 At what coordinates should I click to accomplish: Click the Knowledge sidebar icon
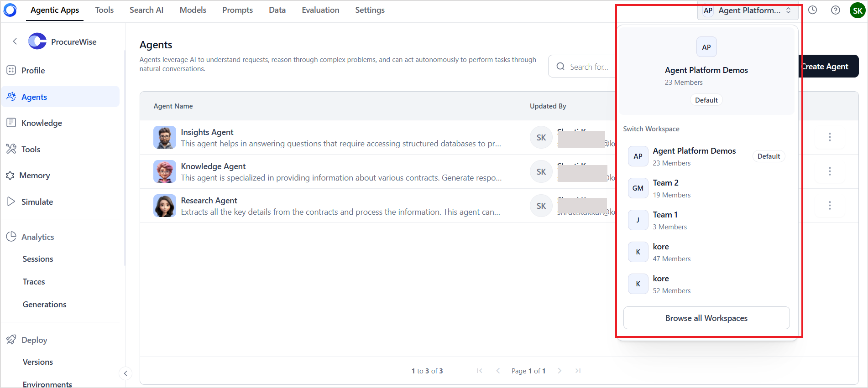(x=11, y=123)
